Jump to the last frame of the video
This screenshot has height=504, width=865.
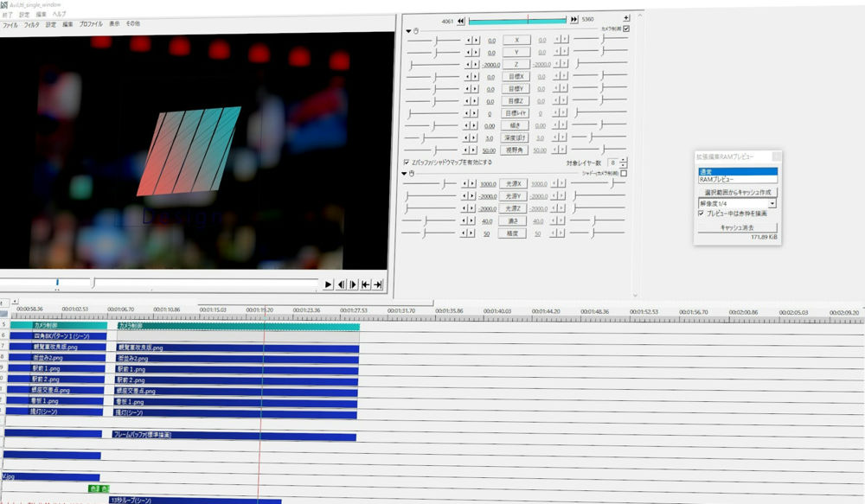pyautogui.click(x=377, y=284)
